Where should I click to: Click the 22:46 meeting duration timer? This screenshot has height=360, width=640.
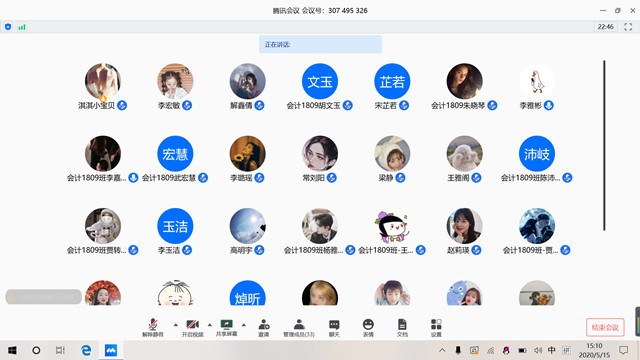click(x=605, y=27)
